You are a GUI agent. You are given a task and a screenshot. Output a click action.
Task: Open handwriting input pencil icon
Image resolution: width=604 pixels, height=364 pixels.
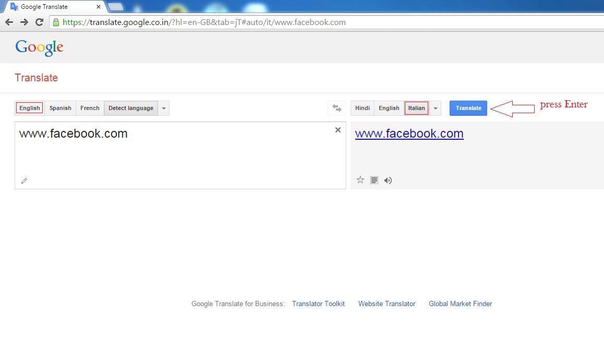click(x=25, y=180)
